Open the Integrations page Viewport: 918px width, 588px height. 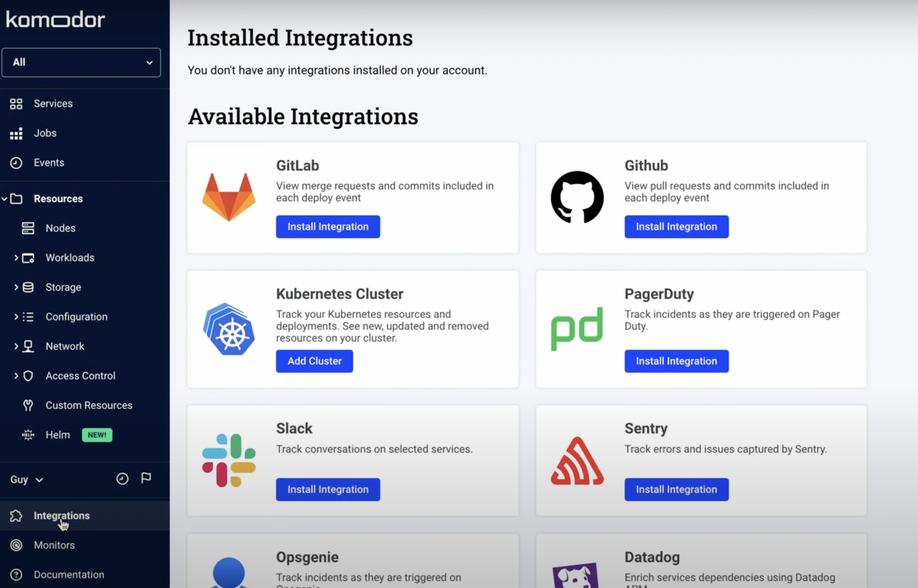coord(62,516)
